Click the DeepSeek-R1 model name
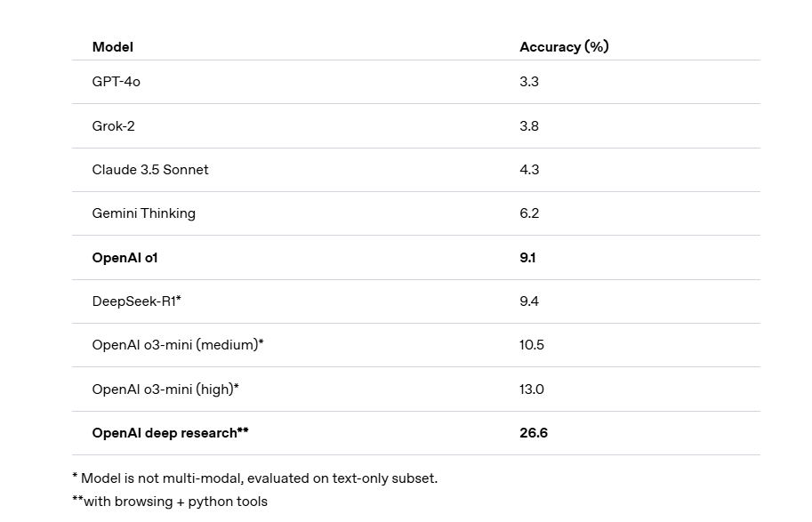This screenshot has width=812, height=522. tap(136, 301)
